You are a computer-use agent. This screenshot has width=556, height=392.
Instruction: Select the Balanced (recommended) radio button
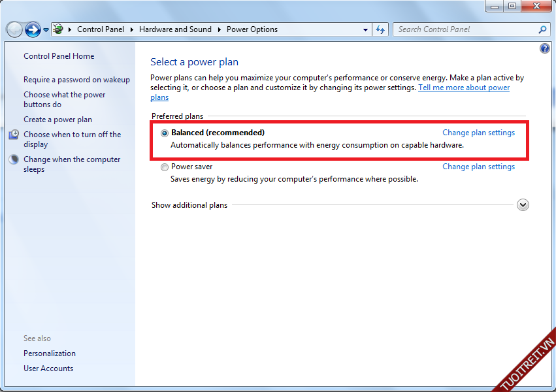point(165,133)
